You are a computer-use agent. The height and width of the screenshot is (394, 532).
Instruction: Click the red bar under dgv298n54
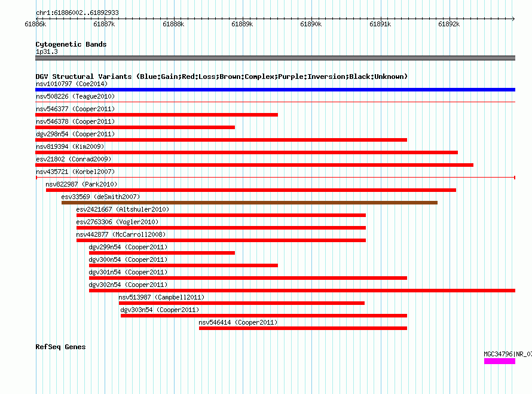[221, 140]
